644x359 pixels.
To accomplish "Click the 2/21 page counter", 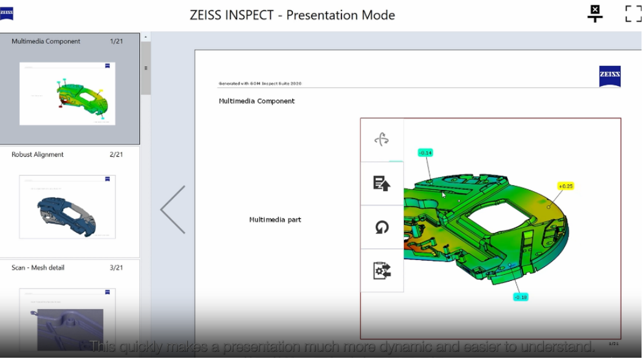I will [x=116, y=154].
